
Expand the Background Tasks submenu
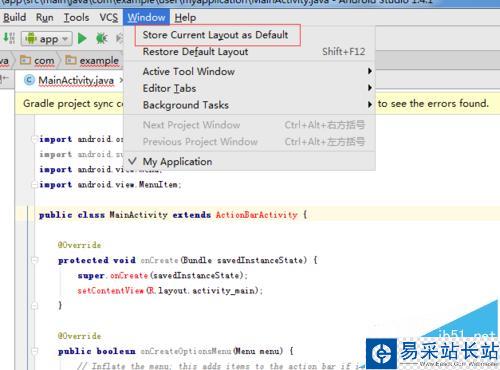click(x=249, y=105)
